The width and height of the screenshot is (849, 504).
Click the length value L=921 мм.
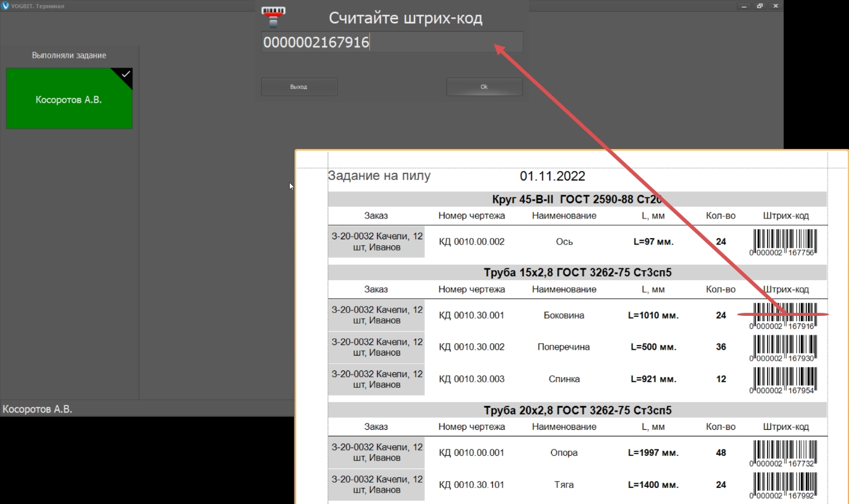(653, 379)
